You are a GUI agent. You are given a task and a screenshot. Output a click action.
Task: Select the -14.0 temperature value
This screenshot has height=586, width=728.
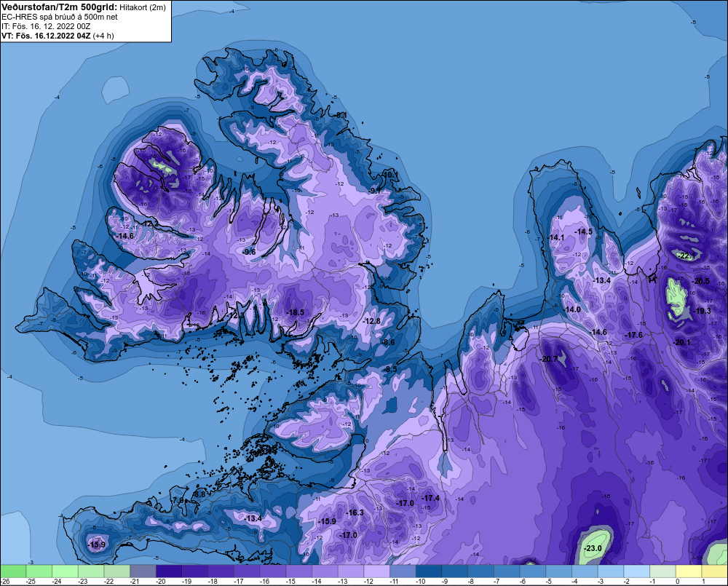[572, 309]
